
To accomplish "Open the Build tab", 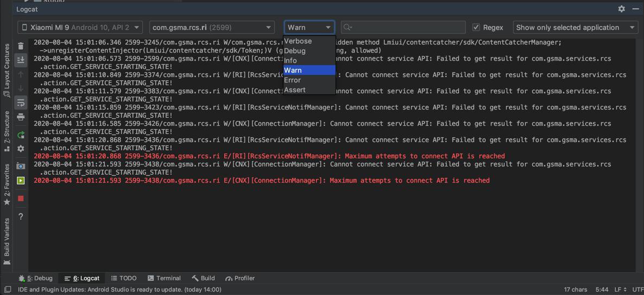I will 203,278.
